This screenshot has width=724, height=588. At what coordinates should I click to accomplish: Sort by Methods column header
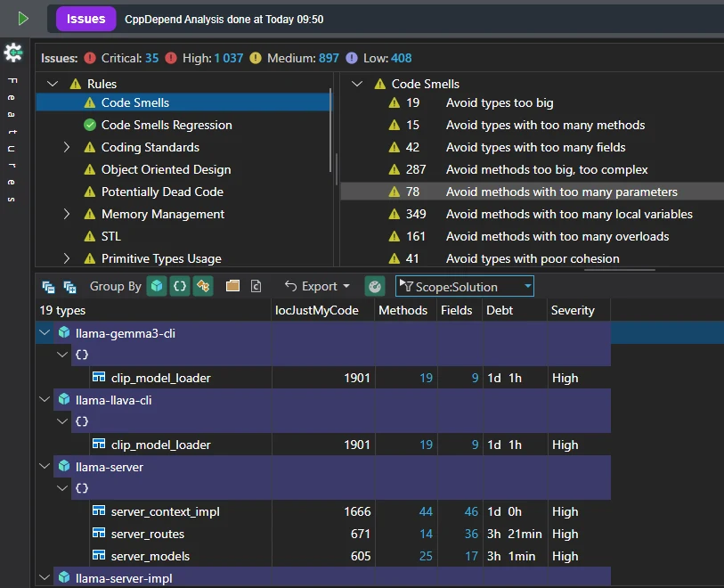point(403,310)
